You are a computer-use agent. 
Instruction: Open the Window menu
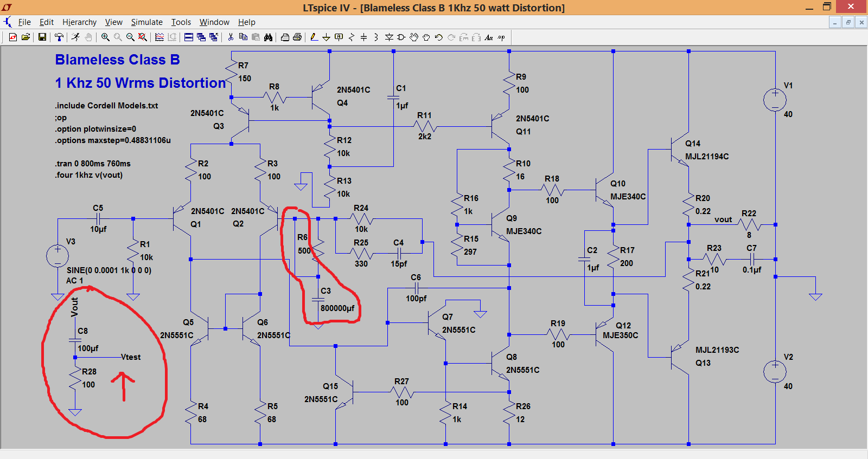(214, 22)
